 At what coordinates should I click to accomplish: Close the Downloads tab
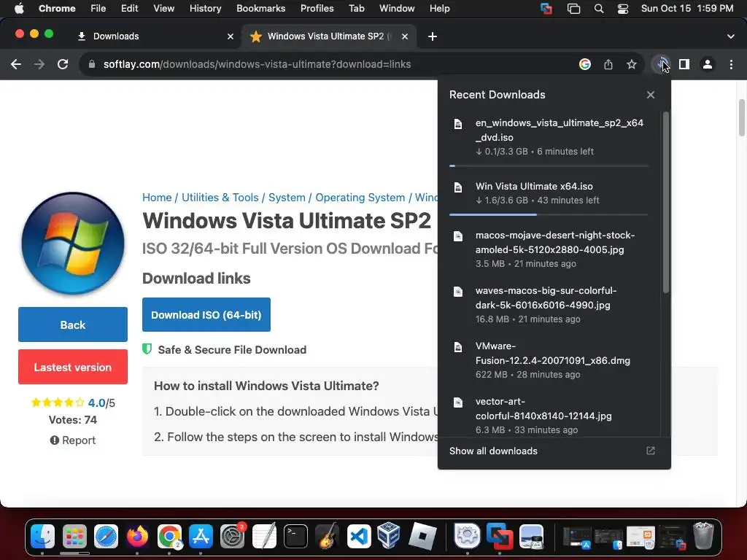click(231, 36)
